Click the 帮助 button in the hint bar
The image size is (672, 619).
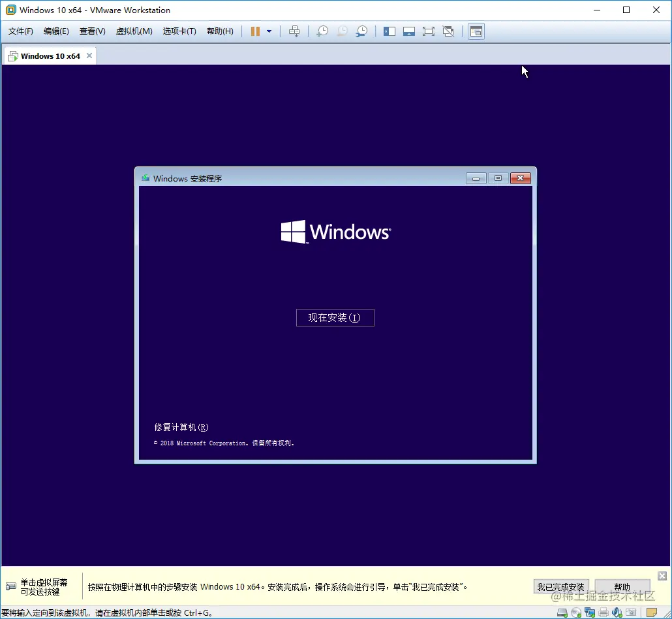point(622,587)
